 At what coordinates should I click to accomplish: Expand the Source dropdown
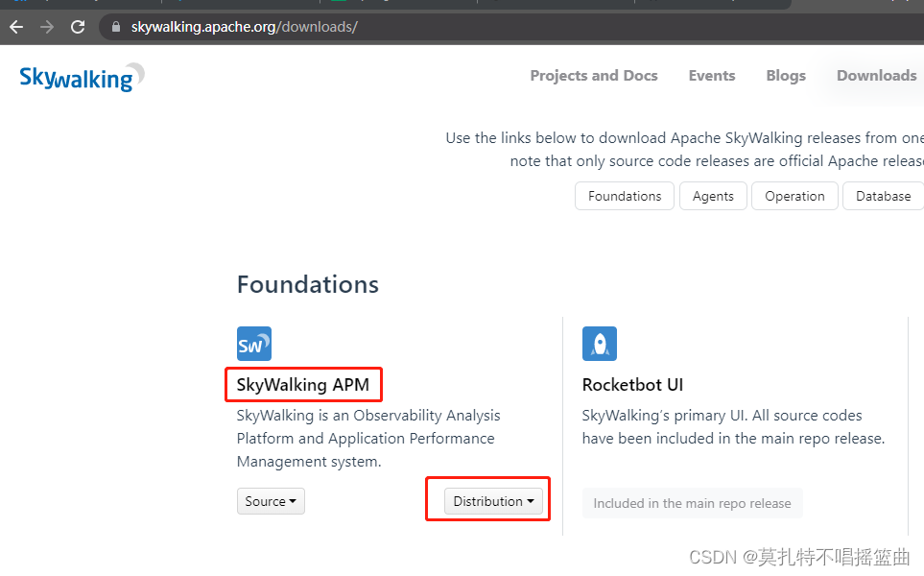coord(271,501)
